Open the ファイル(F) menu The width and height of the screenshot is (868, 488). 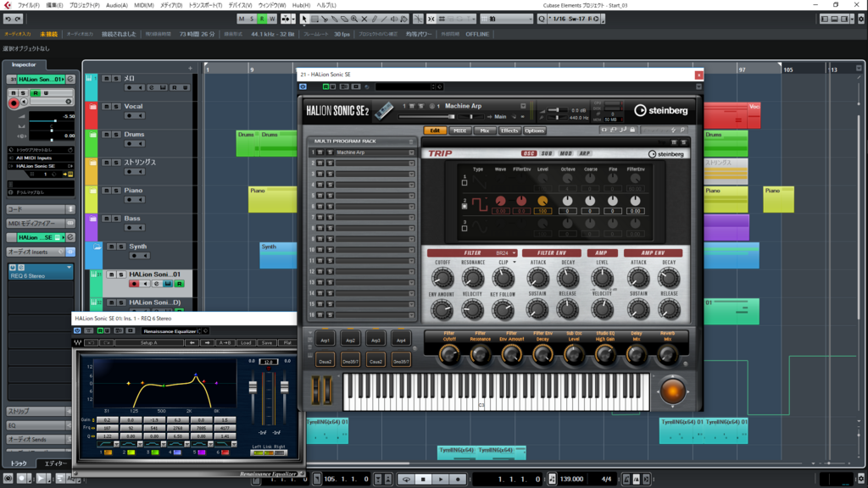click(x=29, y=5)
